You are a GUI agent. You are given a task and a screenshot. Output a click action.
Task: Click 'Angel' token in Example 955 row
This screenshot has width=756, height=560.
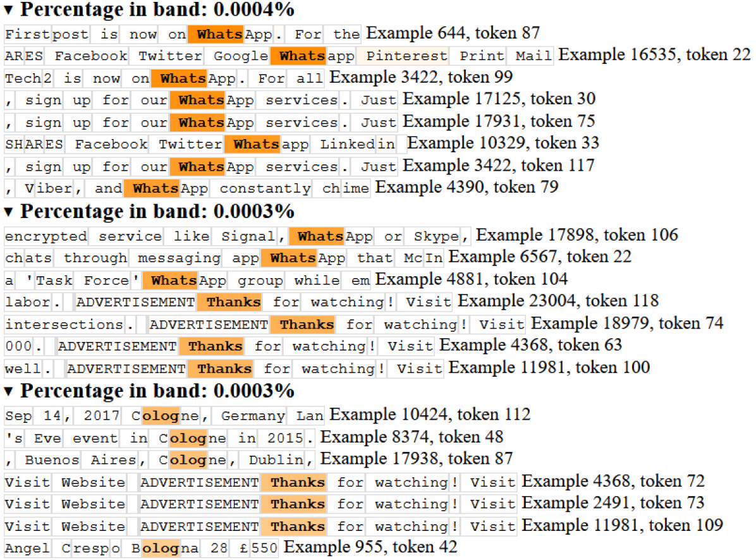coord(27,549)
